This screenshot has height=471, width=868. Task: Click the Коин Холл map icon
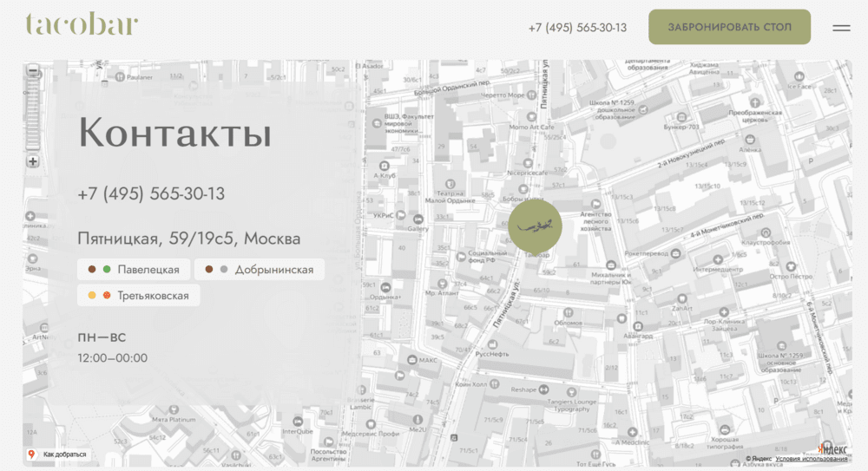pyautogui.click(x=495, y=383)
